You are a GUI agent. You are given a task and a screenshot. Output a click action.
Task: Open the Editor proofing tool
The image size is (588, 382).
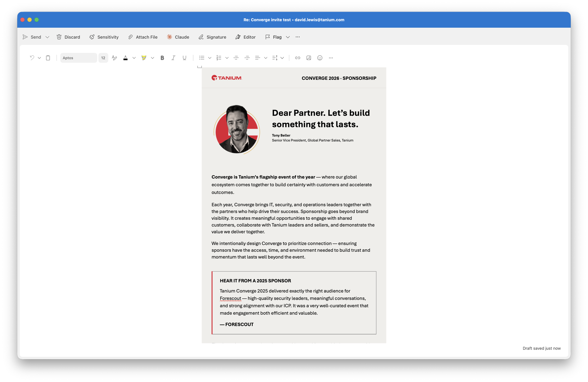click(x=246, y=37)
